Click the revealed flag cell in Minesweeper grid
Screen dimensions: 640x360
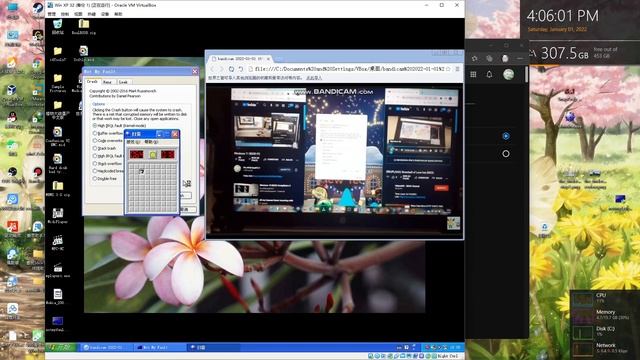[142, 171]
